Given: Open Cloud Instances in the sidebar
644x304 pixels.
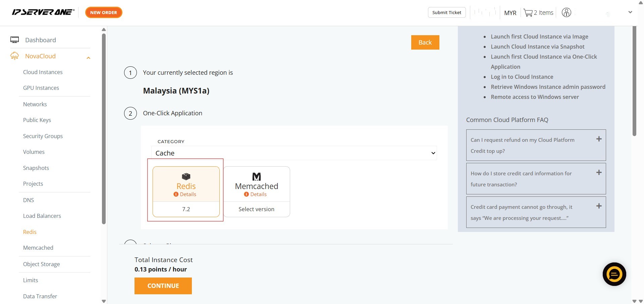Looking at the screenshot, I should click(43, 72).
